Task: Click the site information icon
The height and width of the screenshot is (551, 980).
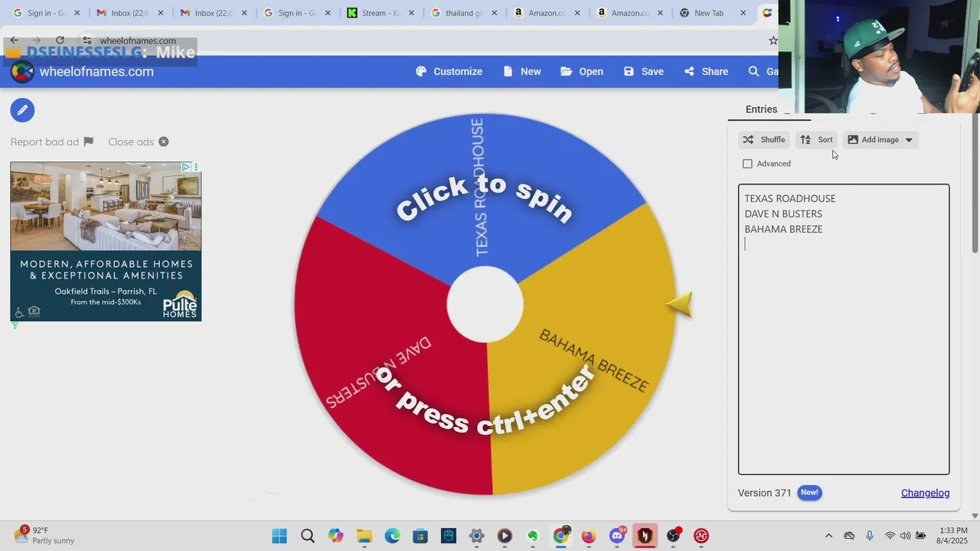Action: [x=87, y=41]
